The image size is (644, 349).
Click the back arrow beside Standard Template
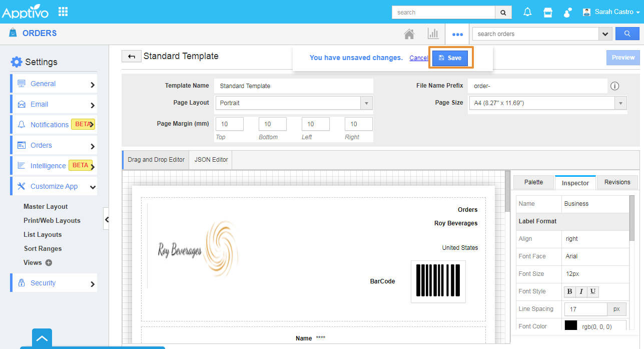tap(132, 57)
